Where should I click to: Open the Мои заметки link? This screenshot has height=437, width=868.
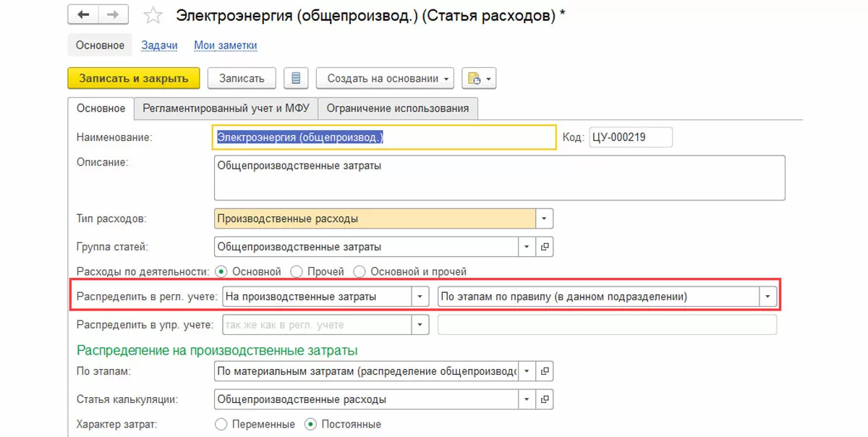pyautogui.click(x=225, y=46)
